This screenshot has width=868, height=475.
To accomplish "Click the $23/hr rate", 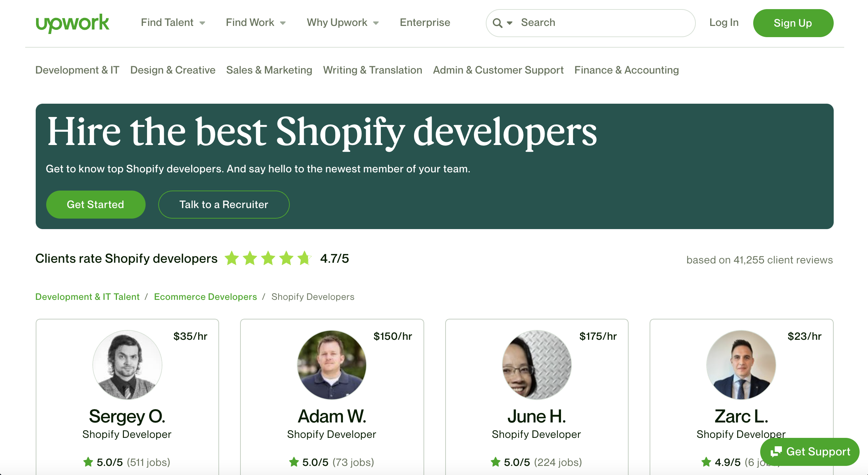I will [x=804, y=336].
